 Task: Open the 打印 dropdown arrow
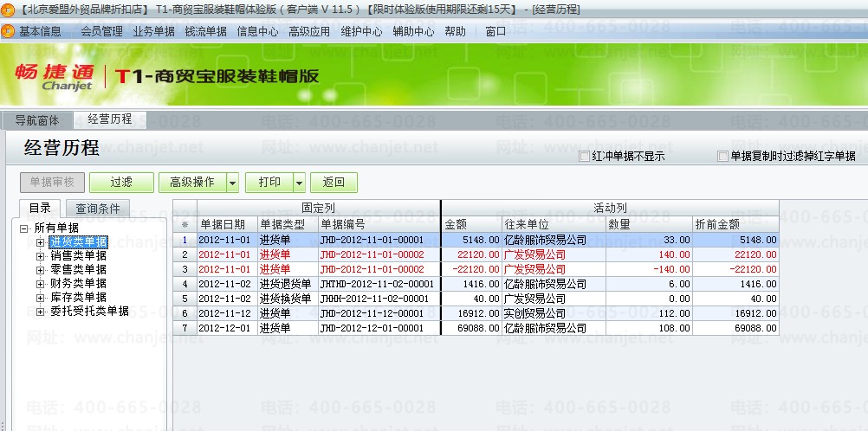click(x=299, y=183)
